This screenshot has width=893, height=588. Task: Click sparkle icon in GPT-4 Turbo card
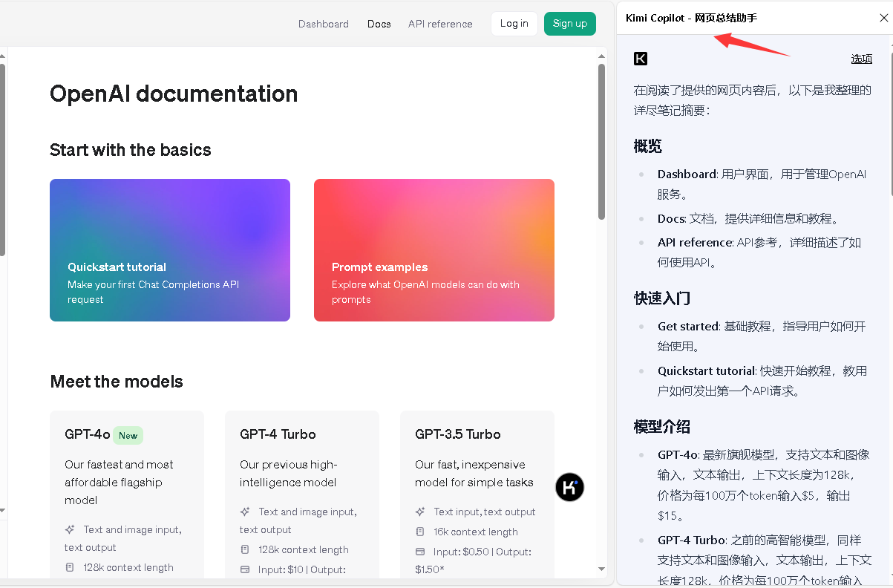pyautogui.click(x=245, y=512)
